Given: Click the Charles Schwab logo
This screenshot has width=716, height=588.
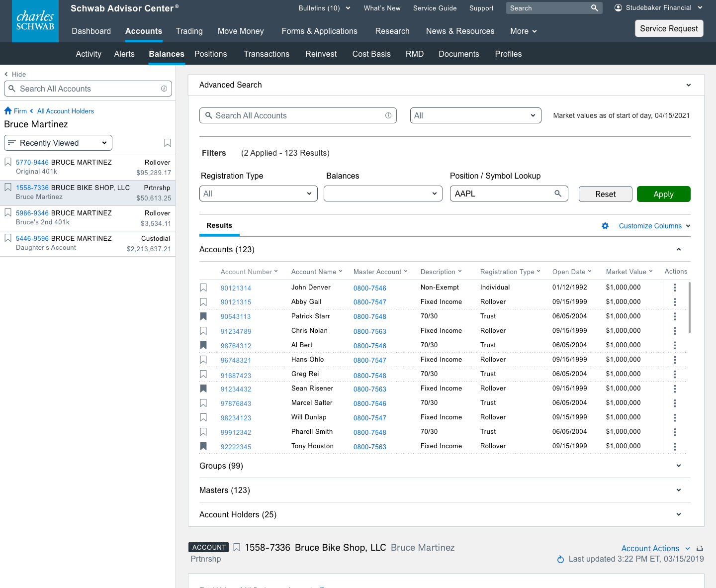Looking at the screenshot, I should tap(35, 21).
